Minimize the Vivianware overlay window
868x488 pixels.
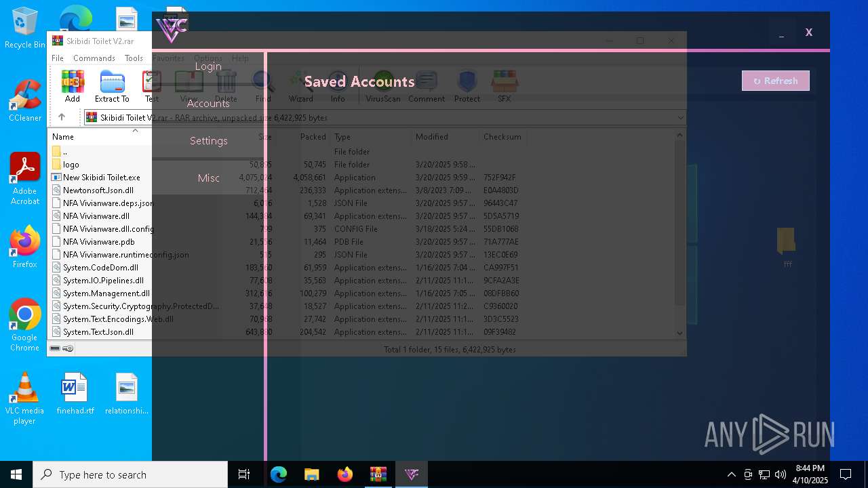pyautogui.click(x=781, y=33)
